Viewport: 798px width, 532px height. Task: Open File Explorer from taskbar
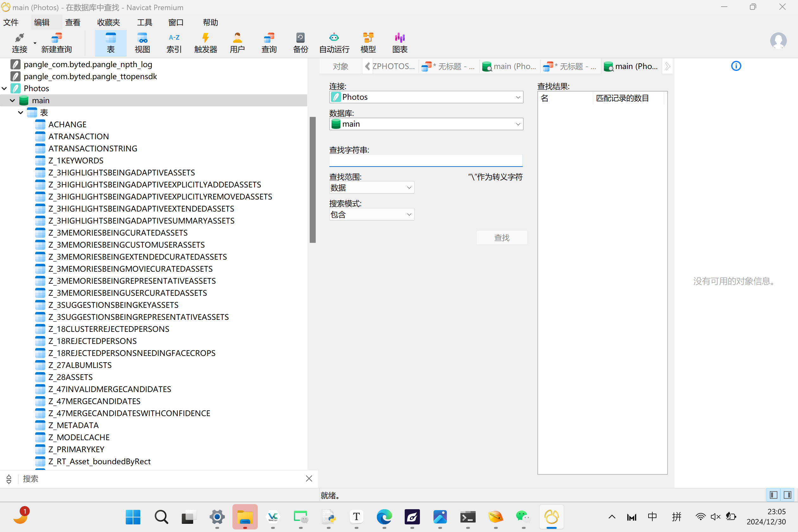245,517
